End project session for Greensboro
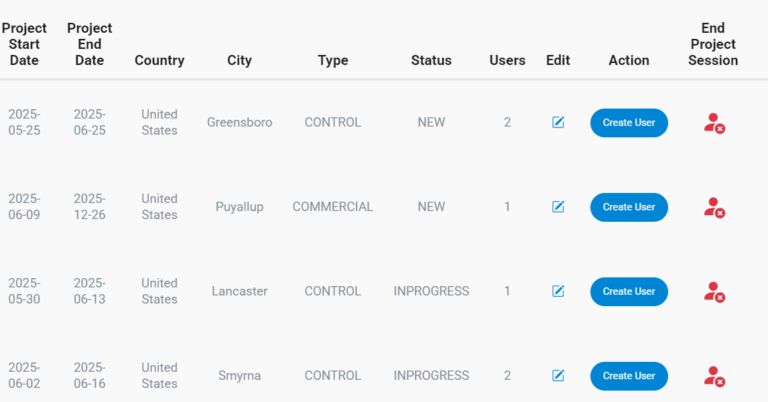 click(x=713, y=123)
